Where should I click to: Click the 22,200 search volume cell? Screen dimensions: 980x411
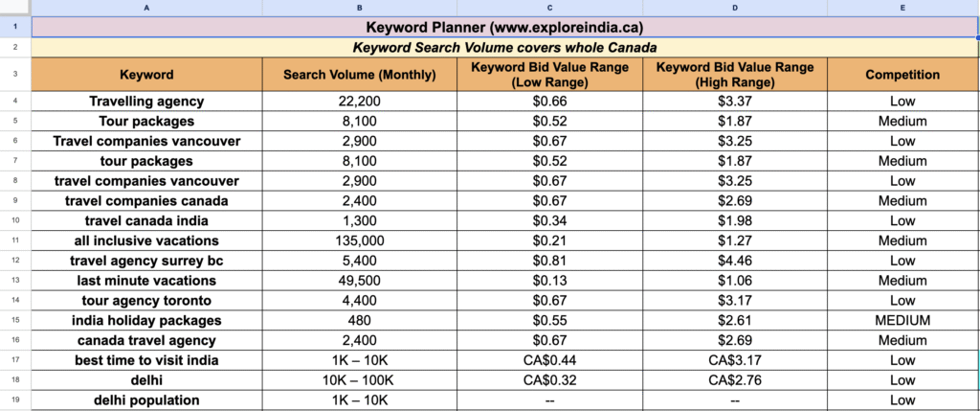coord(359,101)
